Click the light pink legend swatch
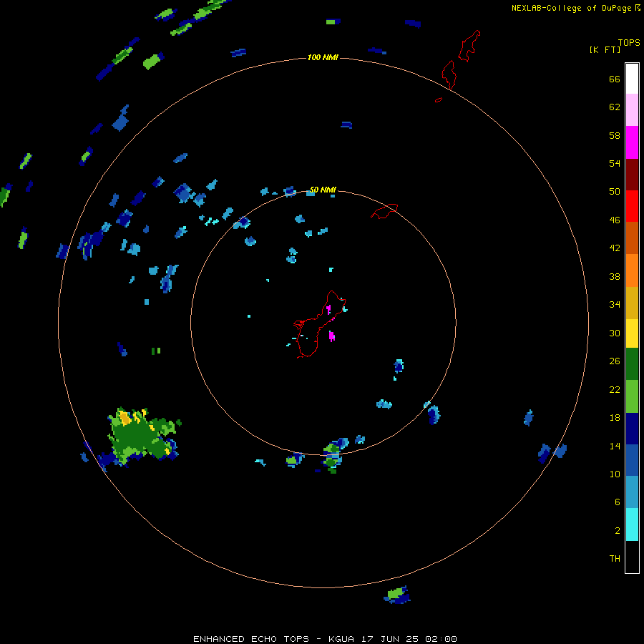 pyautogui.click(x=632, y=109)
